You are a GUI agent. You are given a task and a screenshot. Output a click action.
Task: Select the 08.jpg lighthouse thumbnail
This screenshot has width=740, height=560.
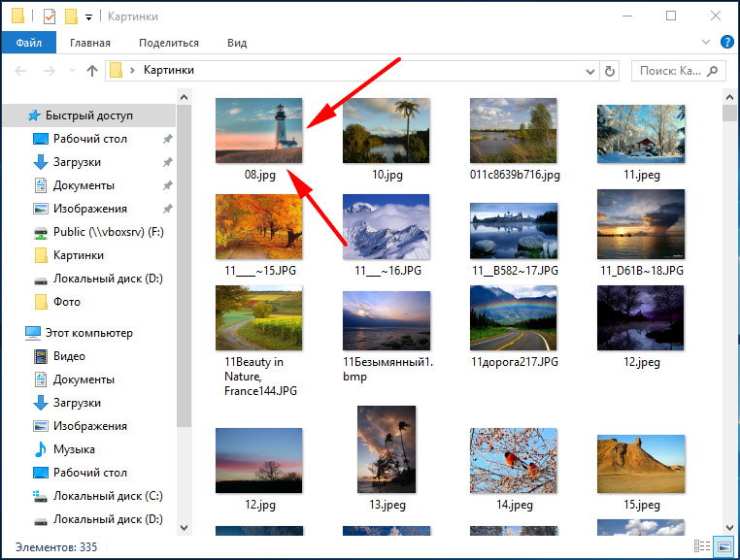coord(258,130)
